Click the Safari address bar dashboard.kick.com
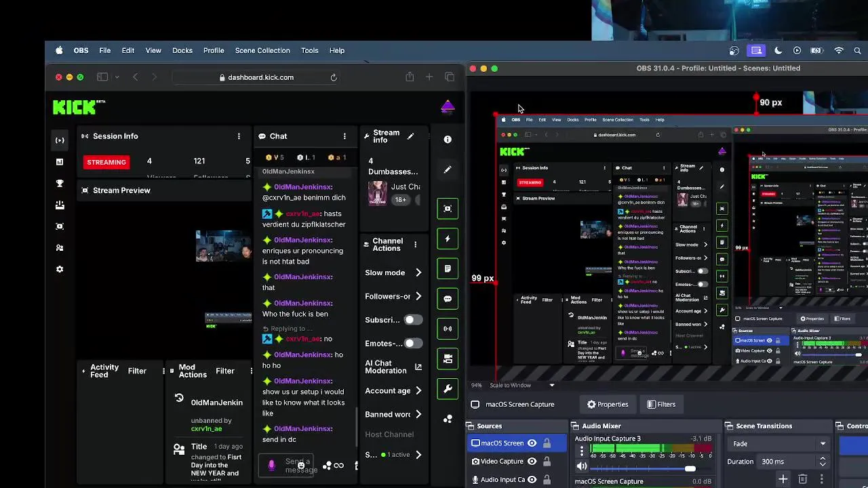This screenshot has width=868, height=488. tap(256, 77)
